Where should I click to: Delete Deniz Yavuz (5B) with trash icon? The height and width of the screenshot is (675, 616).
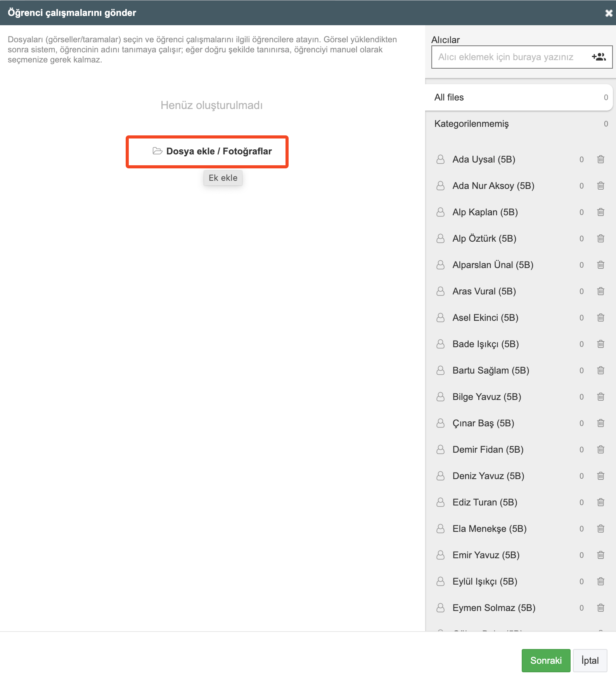coord(600,476)
